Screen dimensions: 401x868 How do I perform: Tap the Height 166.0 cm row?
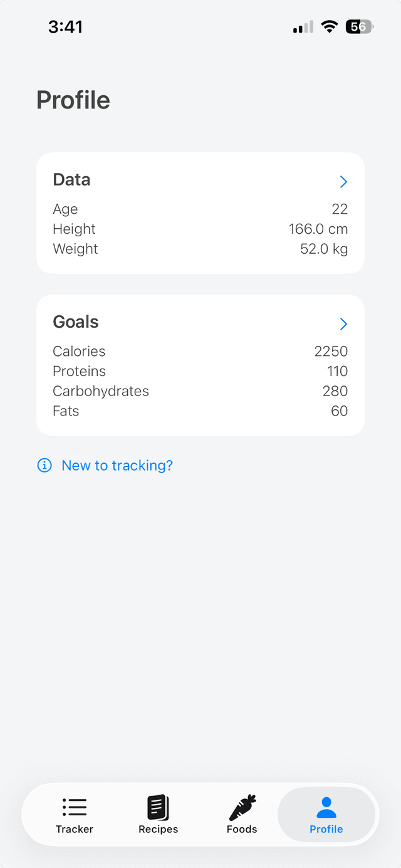[x=200, y=229]
